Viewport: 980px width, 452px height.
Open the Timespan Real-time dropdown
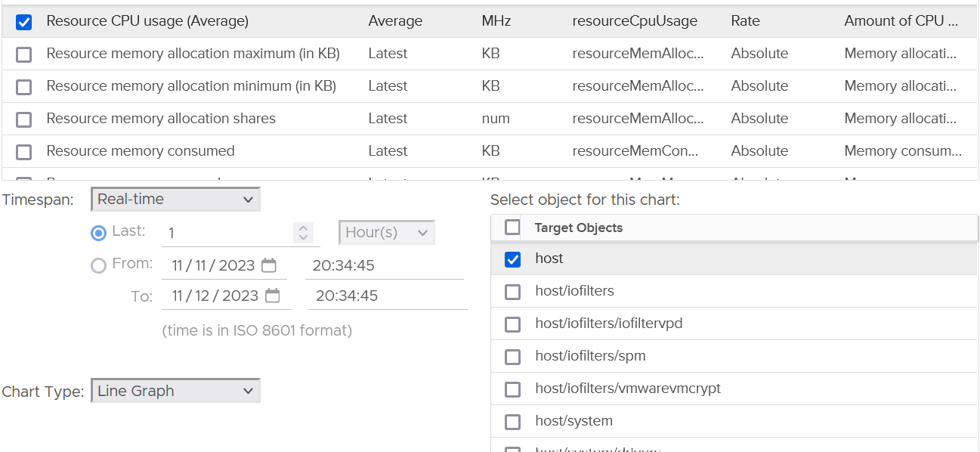coord(175,200)
